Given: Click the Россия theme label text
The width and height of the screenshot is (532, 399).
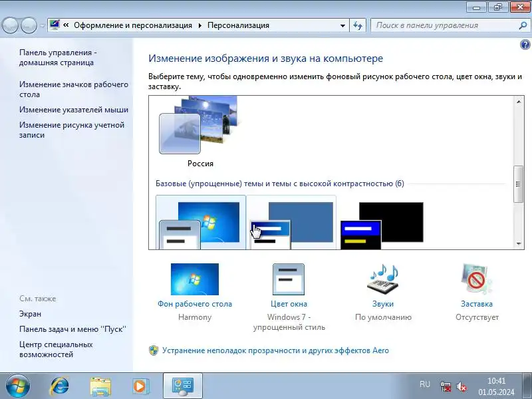Looking at the screenshot, I should point(200,164).
